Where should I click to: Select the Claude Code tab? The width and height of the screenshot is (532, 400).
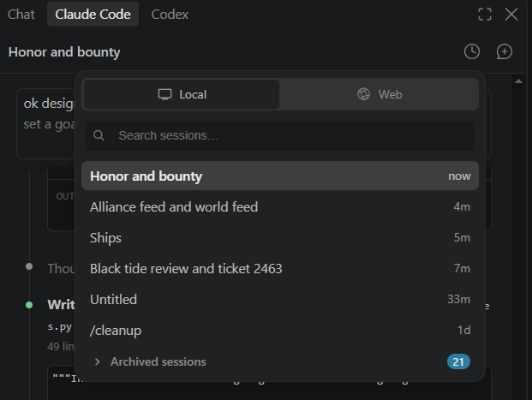click(93, 15)
